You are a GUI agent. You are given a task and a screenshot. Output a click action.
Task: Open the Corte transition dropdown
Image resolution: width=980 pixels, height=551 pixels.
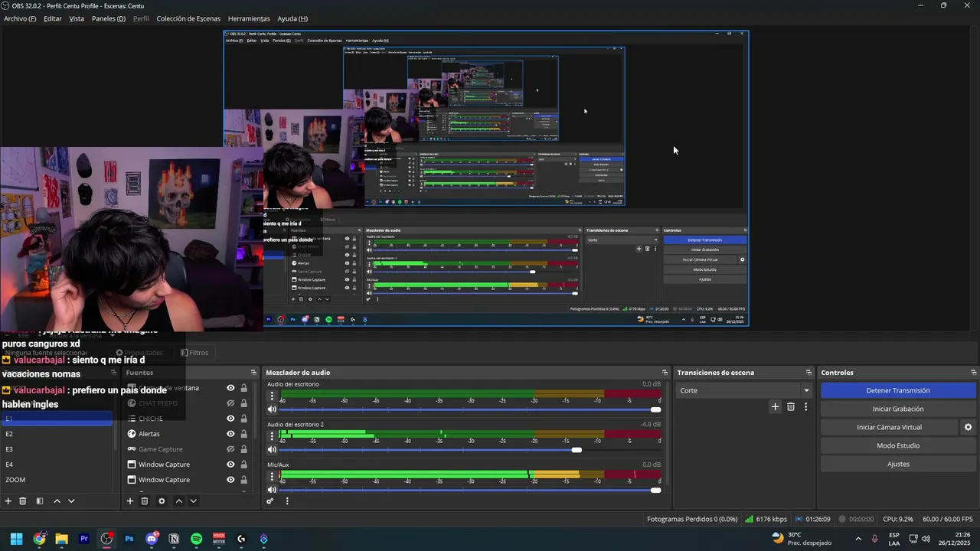pos(743,390)
